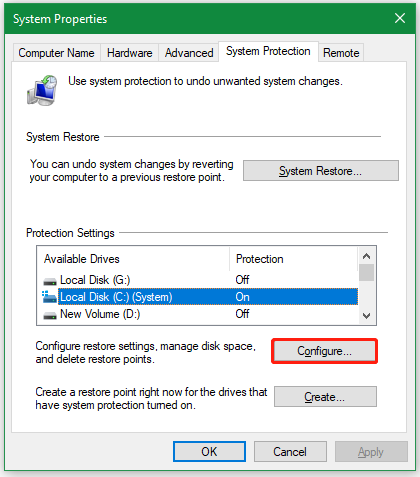This screenshot has height=477, width=420.
Task: Click the Local Disk (G:) drive icon
Action: pyautogui.click(x=50, y=282)
